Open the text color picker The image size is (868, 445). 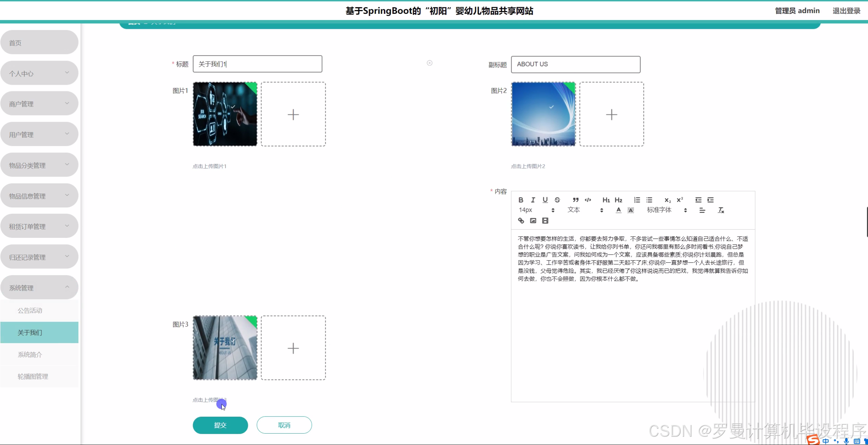pyautogui.click(x=618, y=210)
